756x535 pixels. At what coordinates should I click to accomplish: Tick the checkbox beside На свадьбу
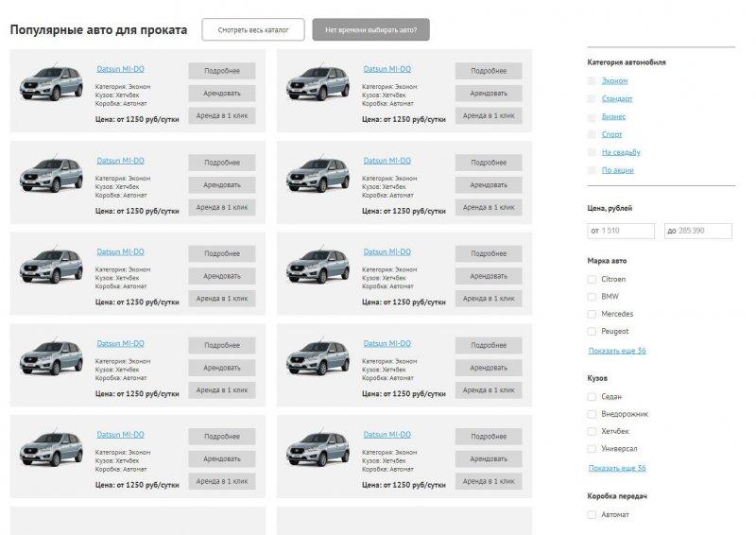(x=592, y=152)
